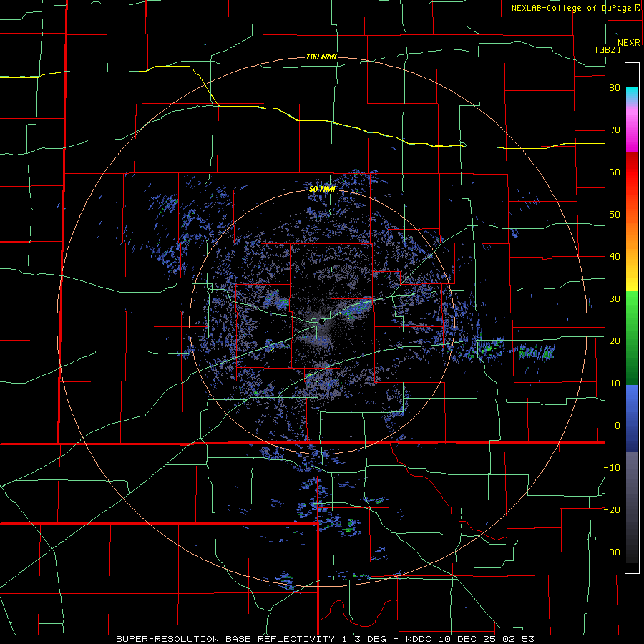Click the "80" value on the dBZ scale
The height and width of the screenshot is (644, 644).
615,88
